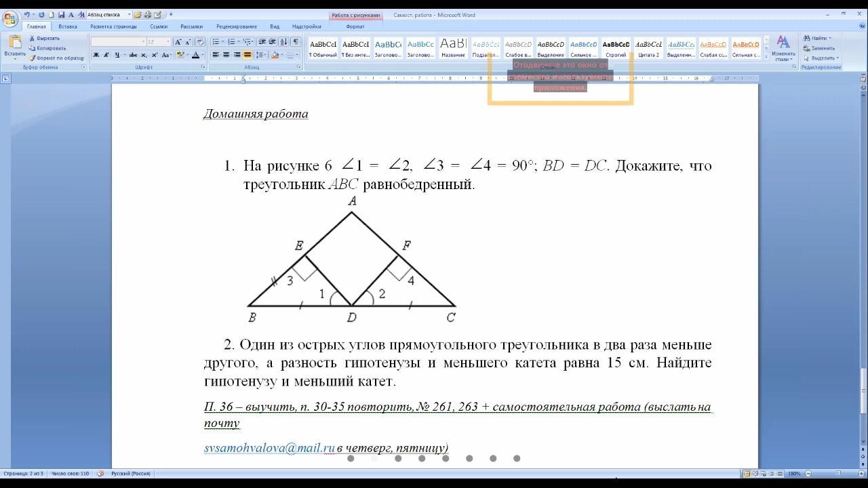Image resolution: width=868 pixels, height=488 pixels.
Task: Center the text alignment
Action: click(x=226, y=55)
